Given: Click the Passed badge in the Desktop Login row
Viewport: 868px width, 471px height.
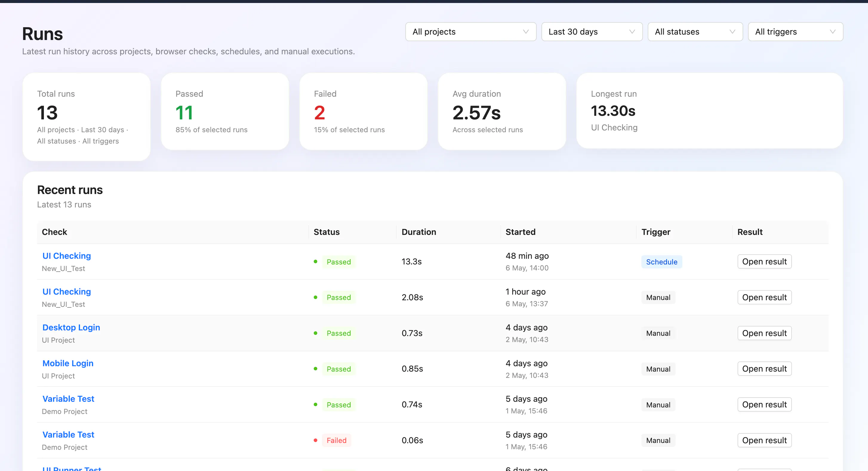Looking at the screenshot, I should click(x=339, y=333).
